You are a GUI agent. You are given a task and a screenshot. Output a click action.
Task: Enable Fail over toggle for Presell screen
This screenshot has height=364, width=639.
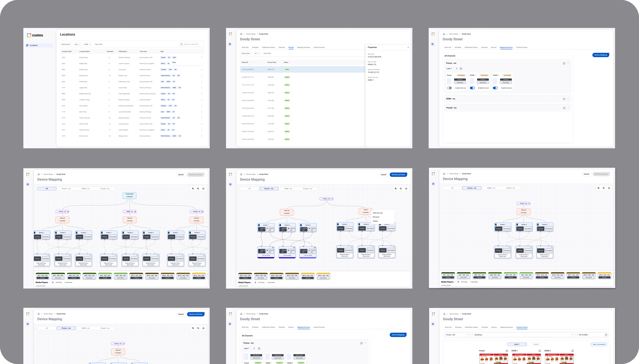[x=449, y=88]
